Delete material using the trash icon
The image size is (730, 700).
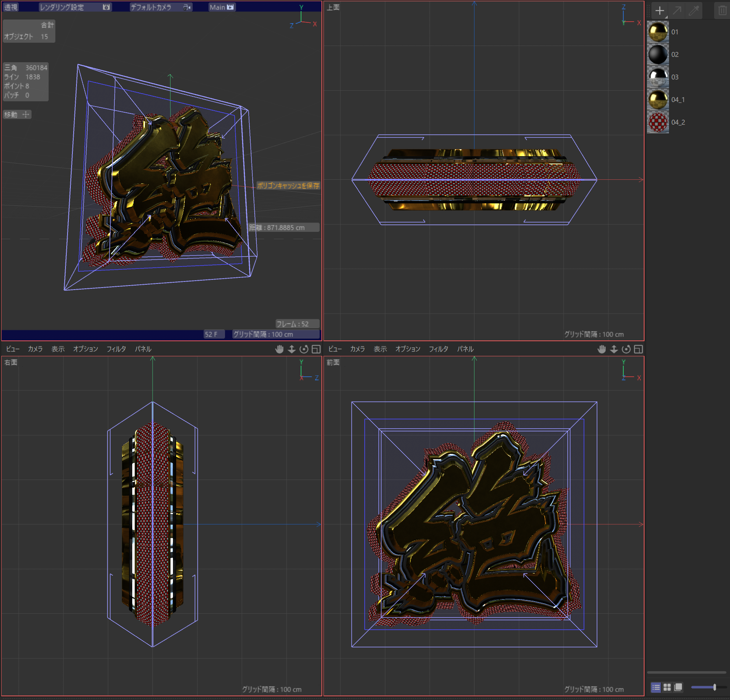pyautogui.click(x=721, y=10)
